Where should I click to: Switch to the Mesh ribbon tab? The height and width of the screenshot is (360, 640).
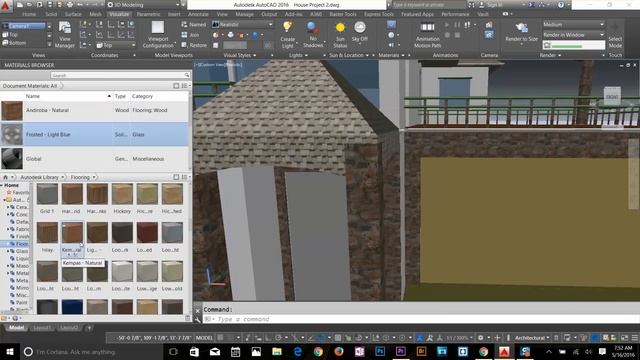coord(95,14)
